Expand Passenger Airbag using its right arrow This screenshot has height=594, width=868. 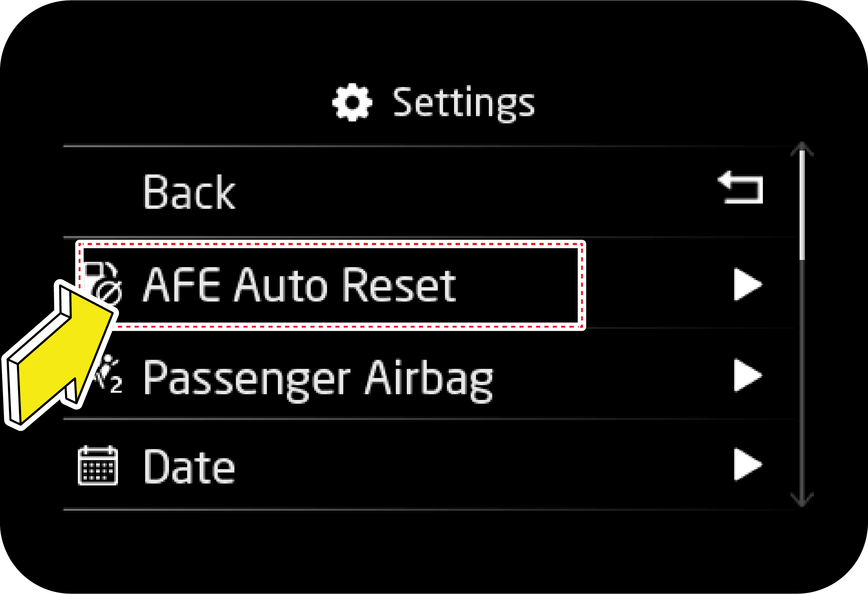pos(747,375)
